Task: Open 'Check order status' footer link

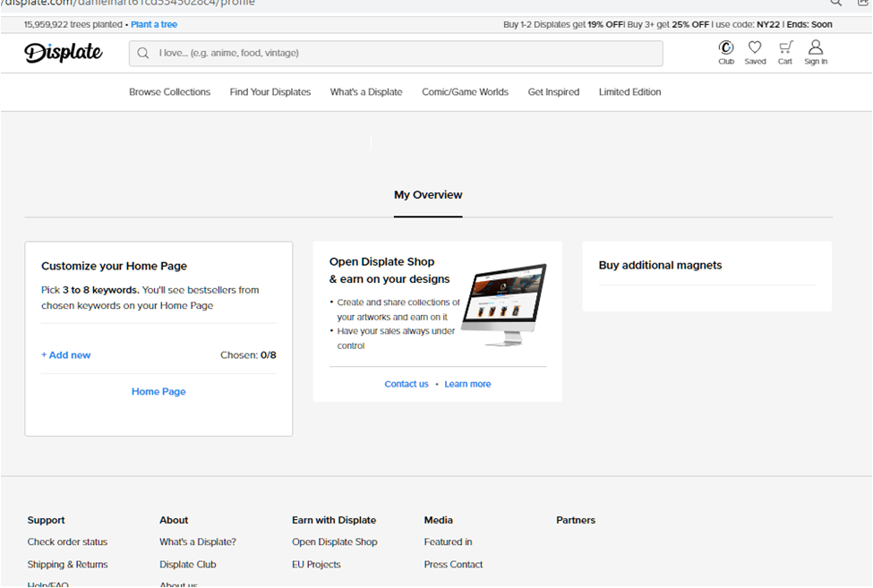Action: [67, 541]
